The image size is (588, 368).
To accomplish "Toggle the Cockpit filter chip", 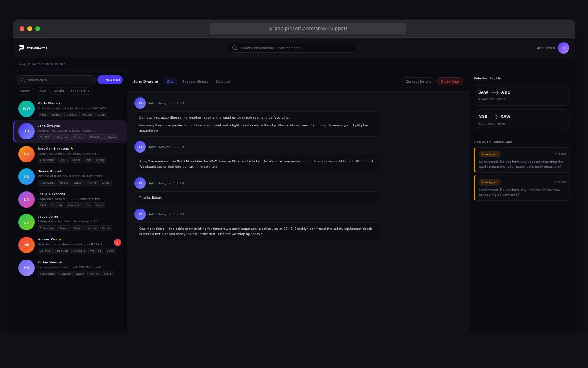I will point(58,91).
